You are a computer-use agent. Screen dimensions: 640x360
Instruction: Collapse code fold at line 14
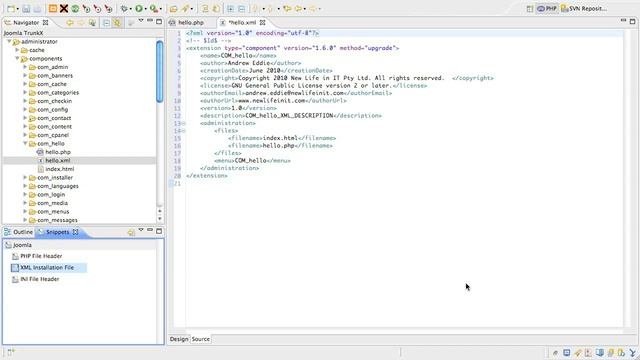tap(183, 131)
